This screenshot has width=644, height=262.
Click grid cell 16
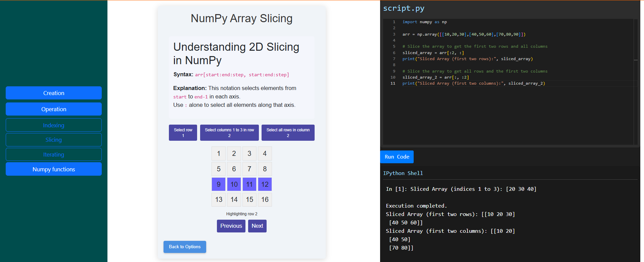(x=265, y=200)
